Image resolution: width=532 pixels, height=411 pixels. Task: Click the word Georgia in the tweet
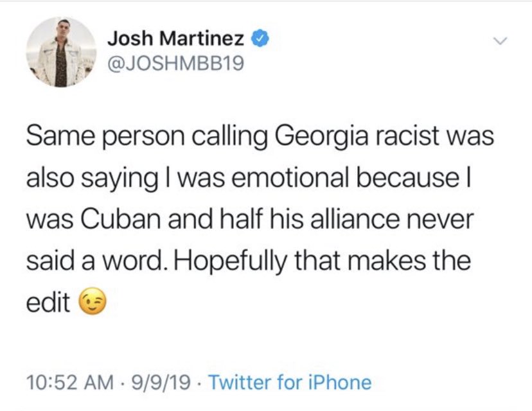tap(322, 137)
